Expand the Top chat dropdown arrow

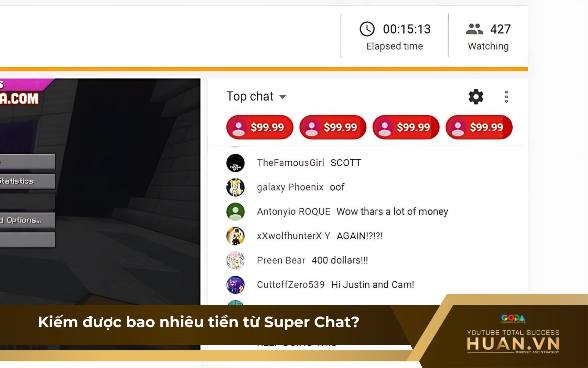(x=283, y=97)
